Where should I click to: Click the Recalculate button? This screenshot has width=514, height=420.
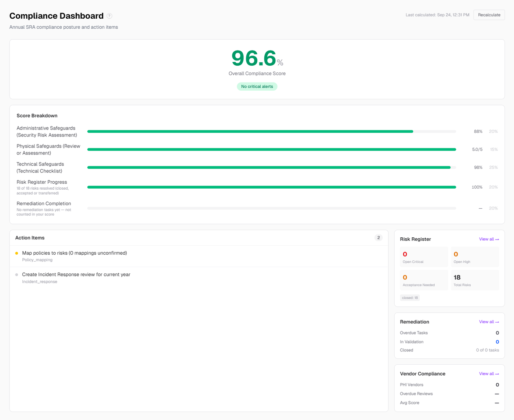click(489, 15)
